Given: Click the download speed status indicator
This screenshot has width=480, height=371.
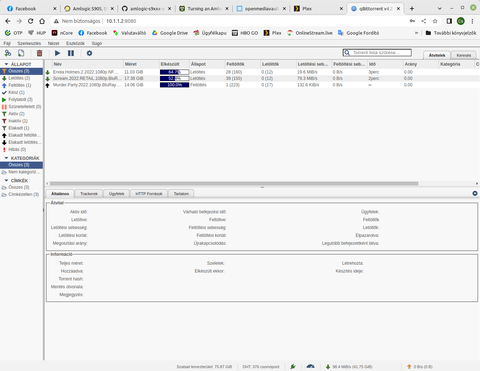Looking at the screenshot, I should (x=349, y=367).
